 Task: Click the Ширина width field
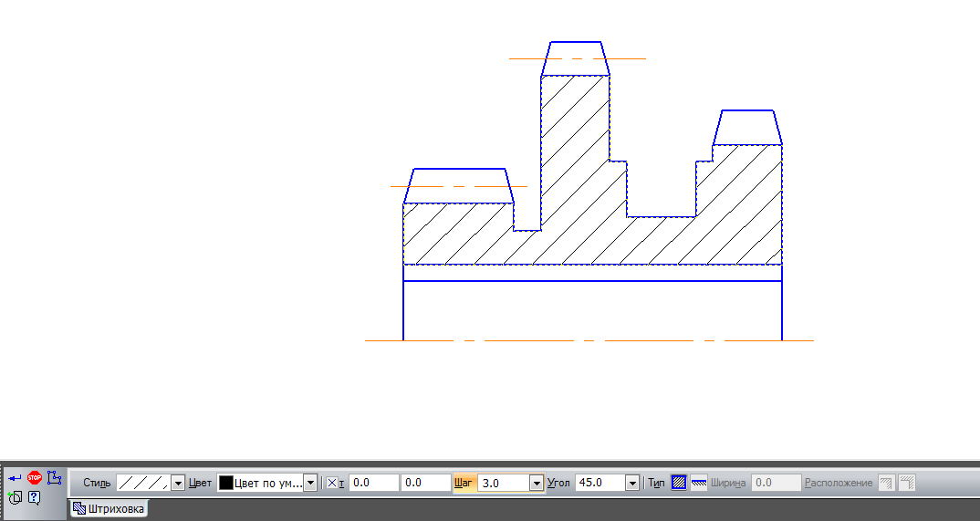pyautogui.click(x=776, y=483)
